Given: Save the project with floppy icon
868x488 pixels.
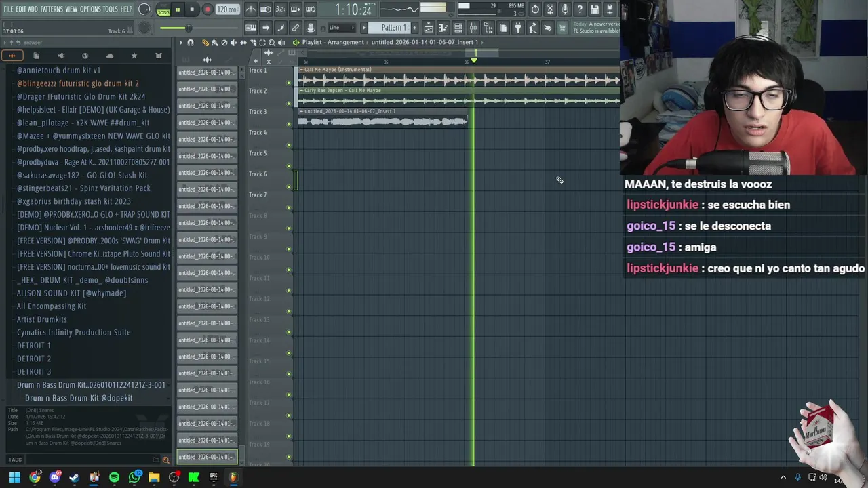Looking at the screenshot, I should point(595,9).
